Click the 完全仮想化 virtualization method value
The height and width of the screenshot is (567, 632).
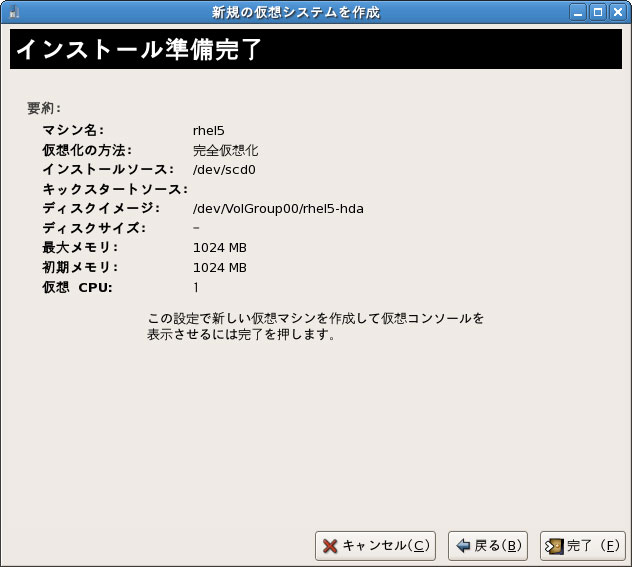point(225,150)
